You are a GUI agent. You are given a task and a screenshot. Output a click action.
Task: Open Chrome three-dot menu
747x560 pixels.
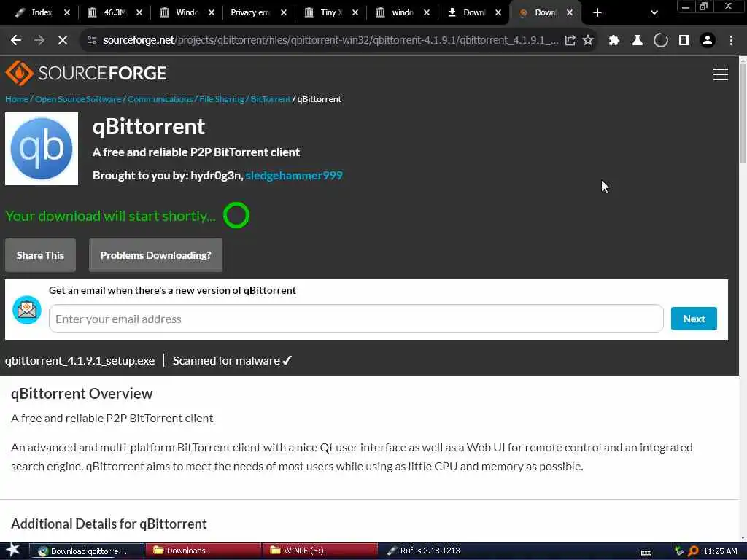pos(731,41)
